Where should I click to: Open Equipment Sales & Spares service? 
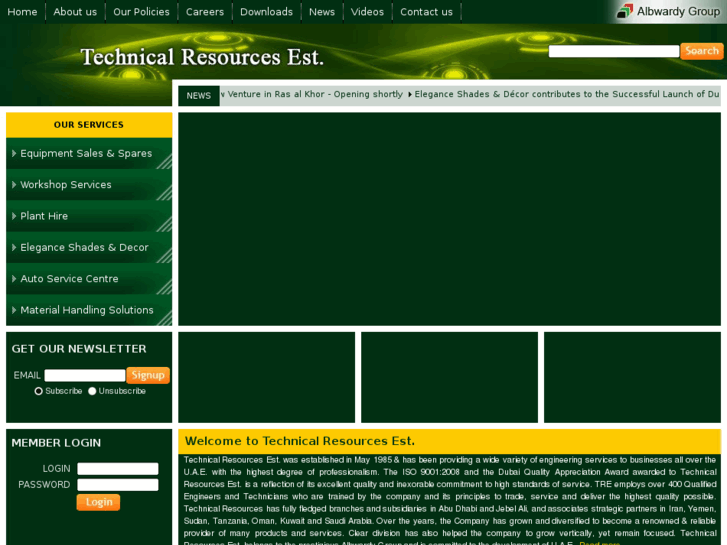tap(86, 154)
